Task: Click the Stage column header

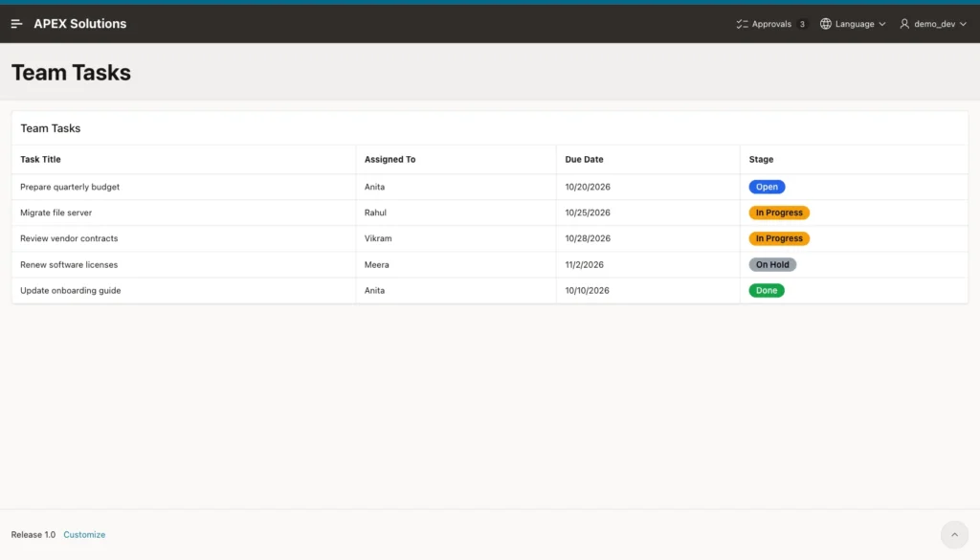Action: coord(761,159)
